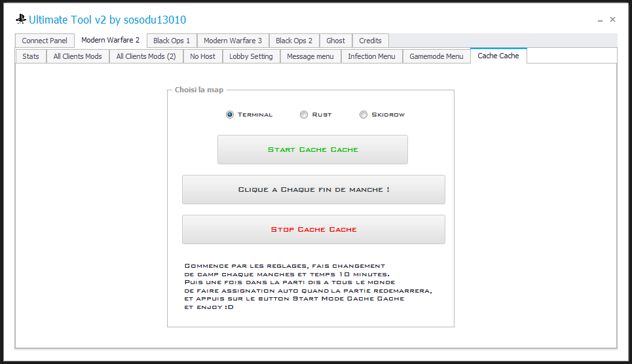Open the Connect Panel tab
Viewport: 632px width, 364px height.
(45, 41)
